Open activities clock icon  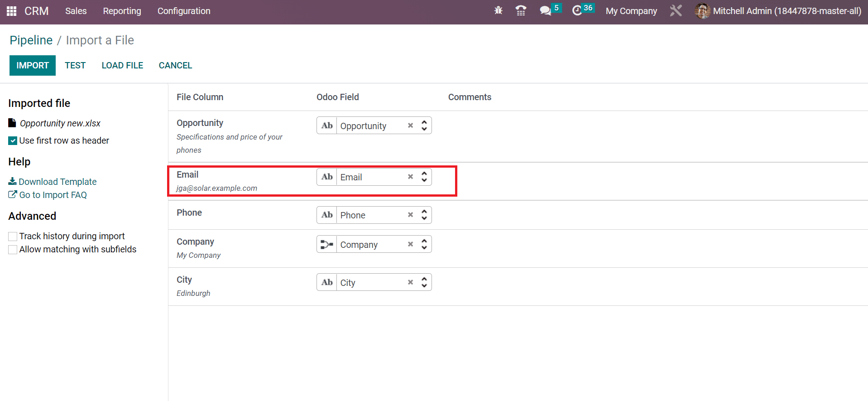click(x=577, y=10)
